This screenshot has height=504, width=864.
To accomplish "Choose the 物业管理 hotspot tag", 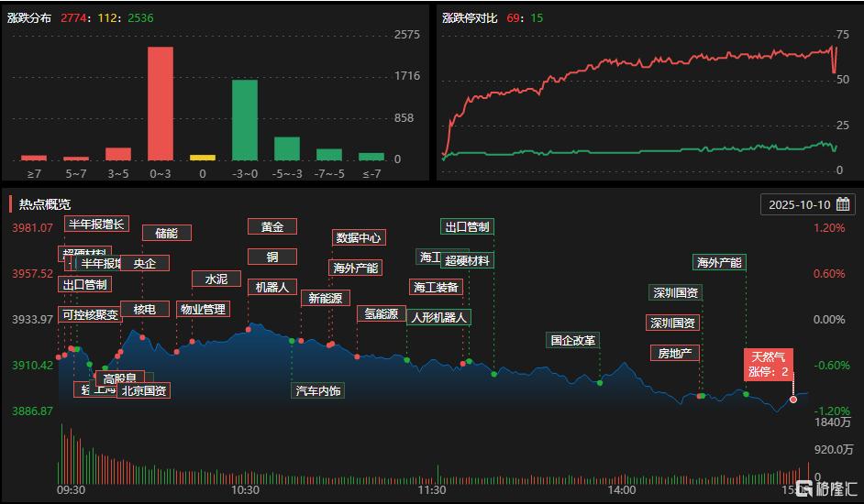I will point(203,310).
